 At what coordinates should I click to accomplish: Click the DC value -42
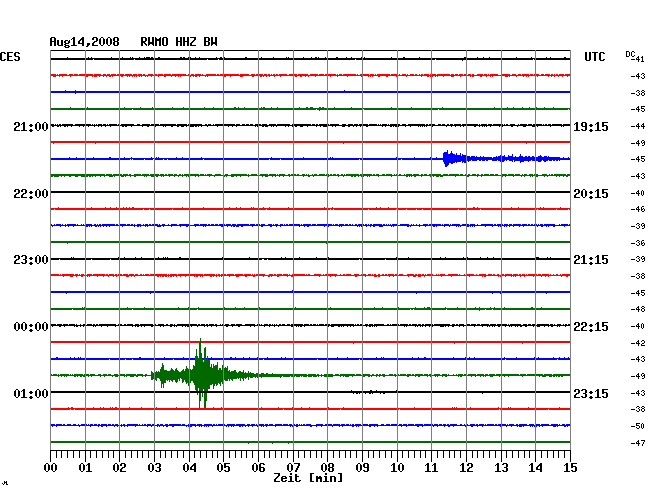pos(638,343)
